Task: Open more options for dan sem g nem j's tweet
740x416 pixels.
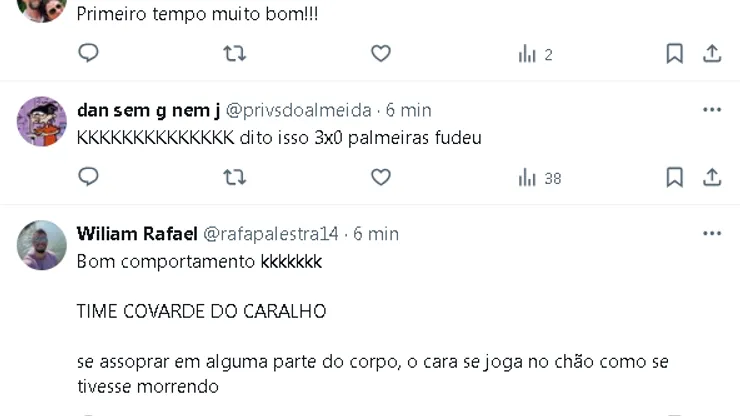Action: pos(712,109)
